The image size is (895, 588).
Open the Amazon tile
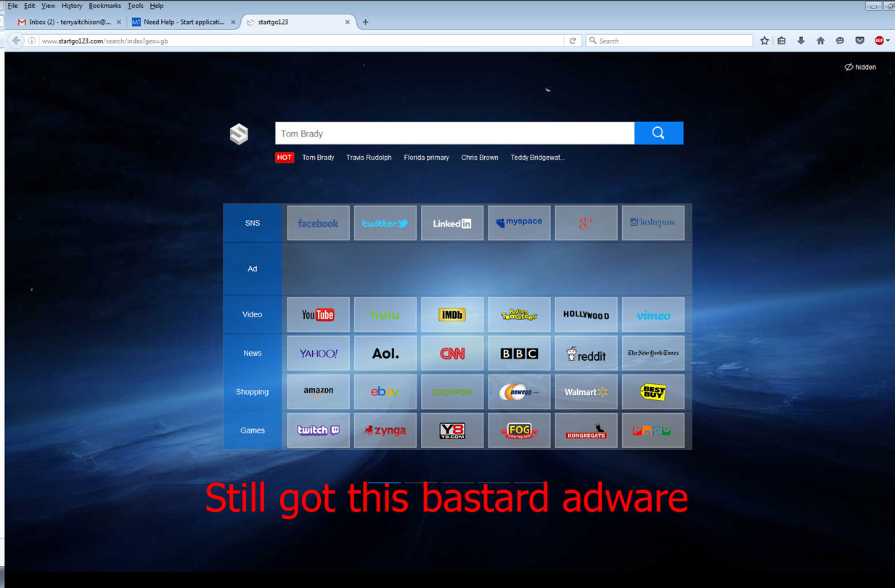point(318,391)
